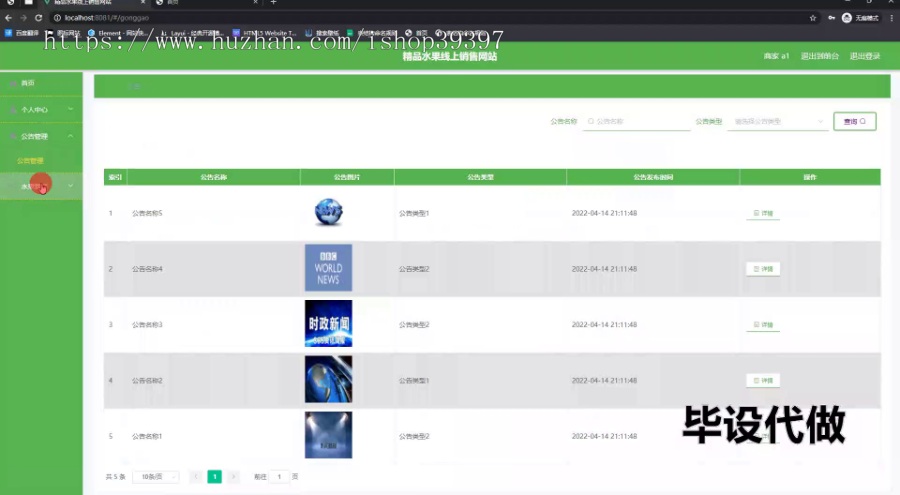Click 详情 for row 公告名称3

pos(763,324)
